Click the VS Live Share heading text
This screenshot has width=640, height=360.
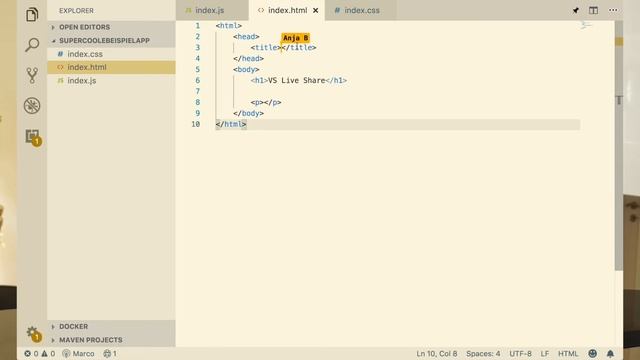tap(296, 80)
